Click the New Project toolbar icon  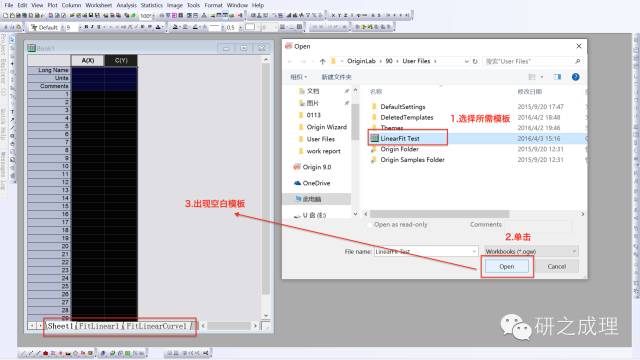point(5,16)
